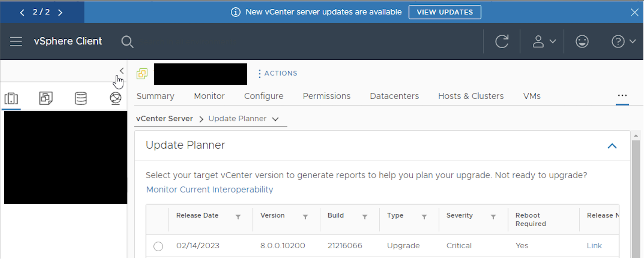This screenshot has width=644, height=259.
Task: Click the Yes reboot required cell
Action: coord(522,246)
